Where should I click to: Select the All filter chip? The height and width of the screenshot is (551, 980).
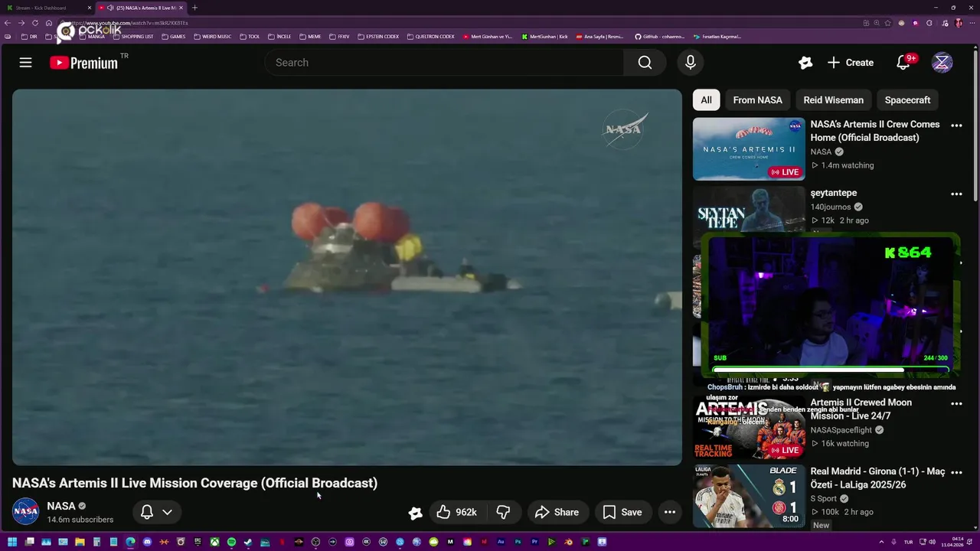pyautogui.click(x=706, y=99)
